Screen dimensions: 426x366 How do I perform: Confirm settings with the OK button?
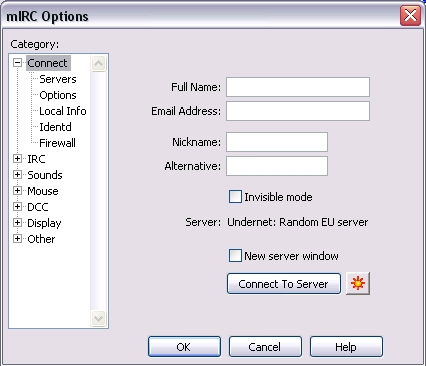[x=184, y=347]
